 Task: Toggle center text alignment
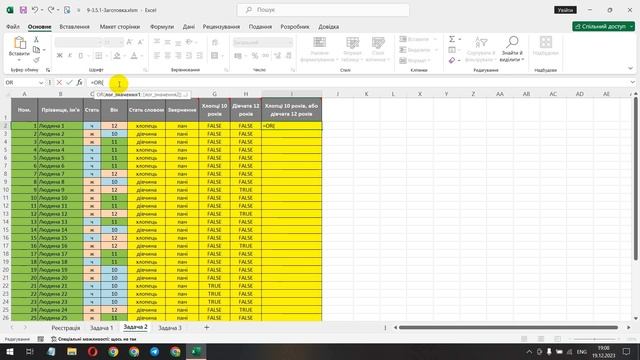[167, 56]
